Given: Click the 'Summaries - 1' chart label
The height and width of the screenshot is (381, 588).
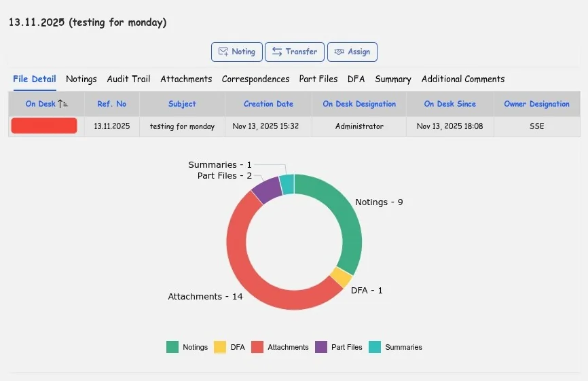Looking at the screenshot, I should [x=220, y=164].
